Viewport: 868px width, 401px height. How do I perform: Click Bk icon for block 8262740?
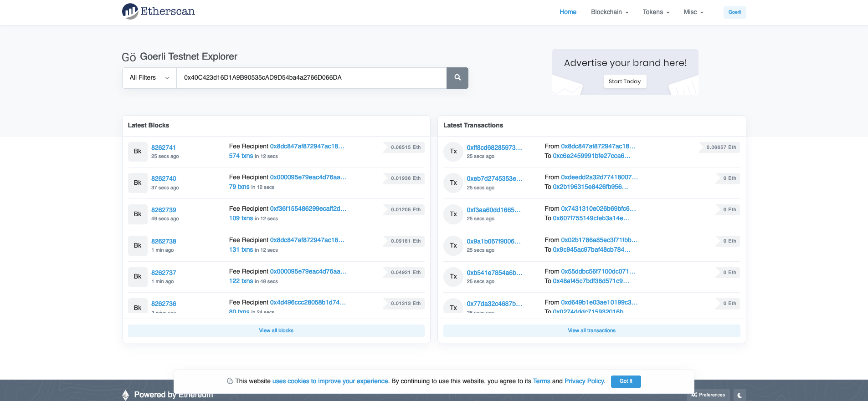coord(138,183)
